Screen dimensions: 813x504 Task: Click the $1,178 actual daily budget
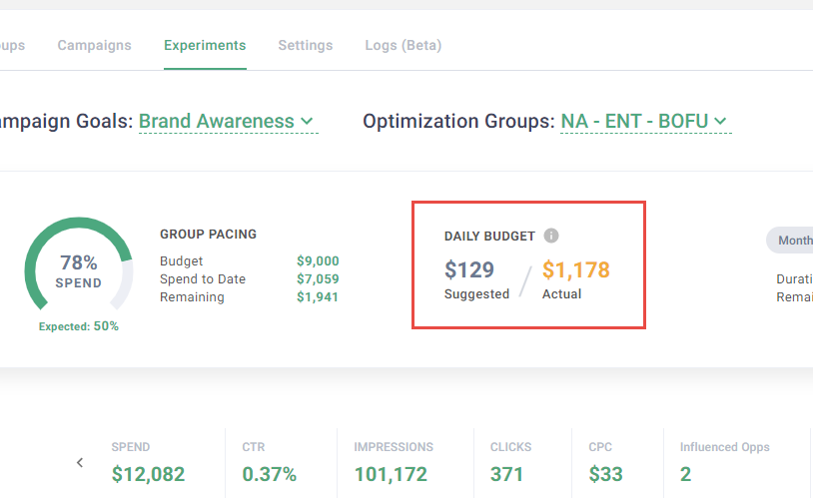pyautogui.click(x=575, y=269)
